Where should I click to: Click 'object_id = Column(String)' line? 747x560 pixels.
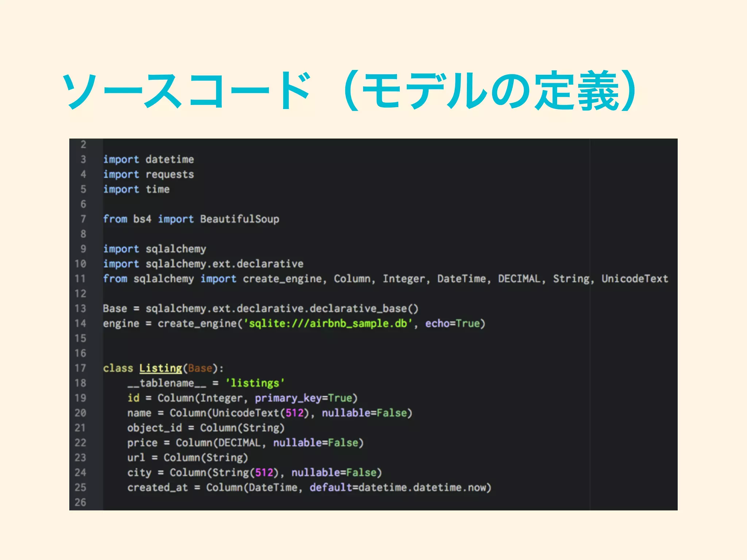coord(206,428)
